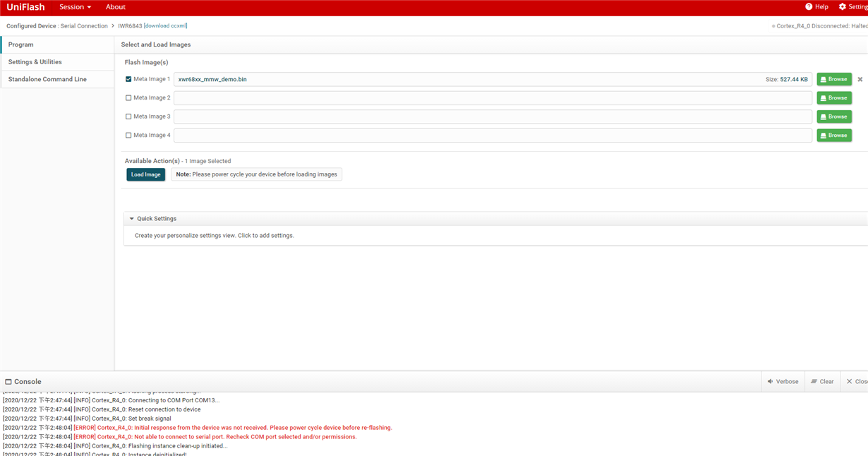Click the Meta Image 2 file path field
The image size is (868, 456).
point(493,98)
